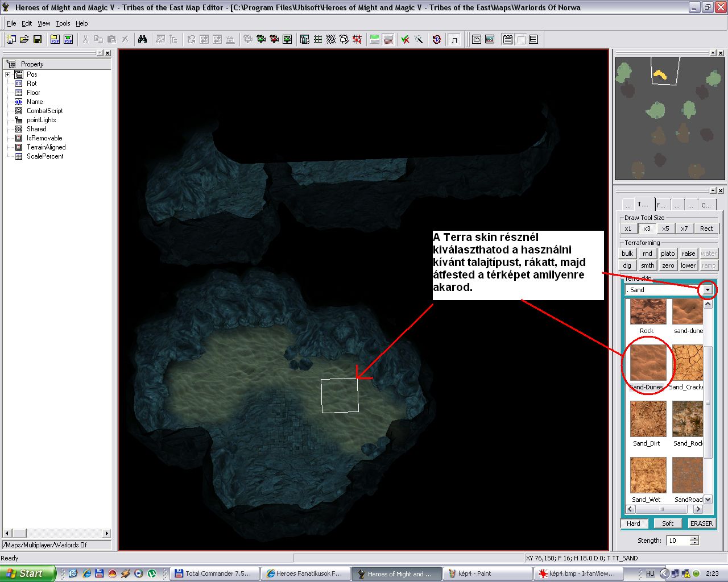Click the New map toolbar icon
This screenshot has width=728, height=582.
(x=11, y=39)
